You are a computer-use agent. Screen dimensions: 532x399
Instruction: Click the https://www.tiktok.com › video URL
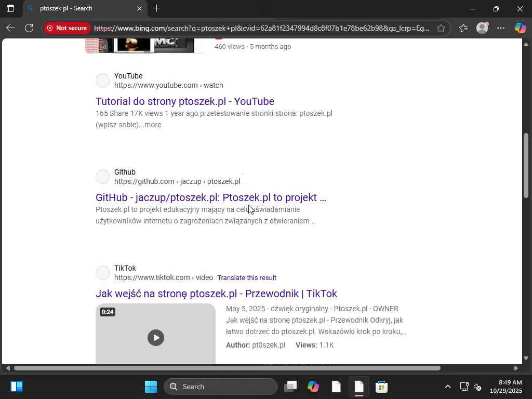[x=164, y=277]
